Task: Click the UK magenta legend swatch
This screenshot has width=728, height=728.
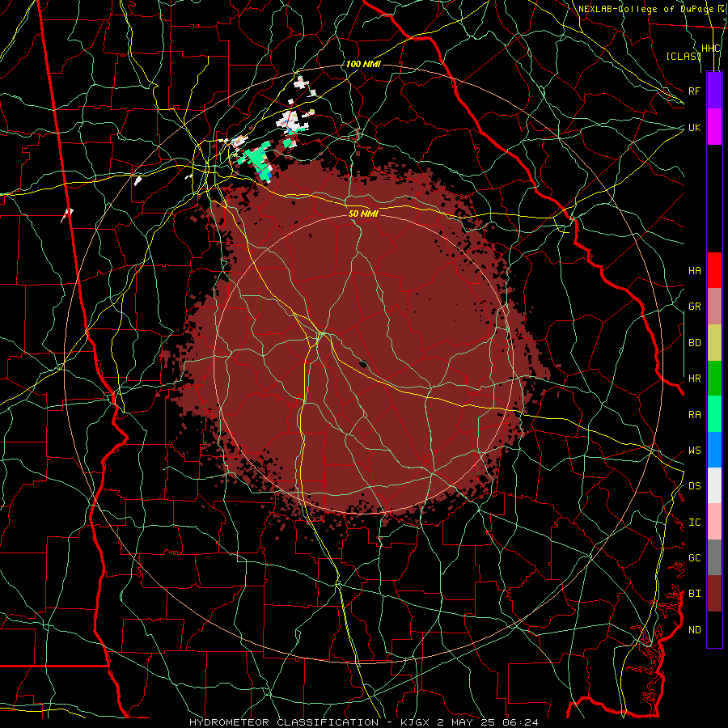Action: coord(714,127)
